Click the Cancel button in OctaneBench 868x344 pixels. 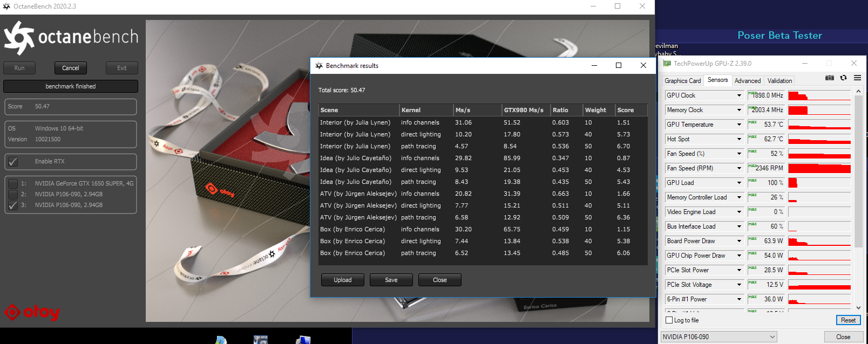click(x=71, y=68)
